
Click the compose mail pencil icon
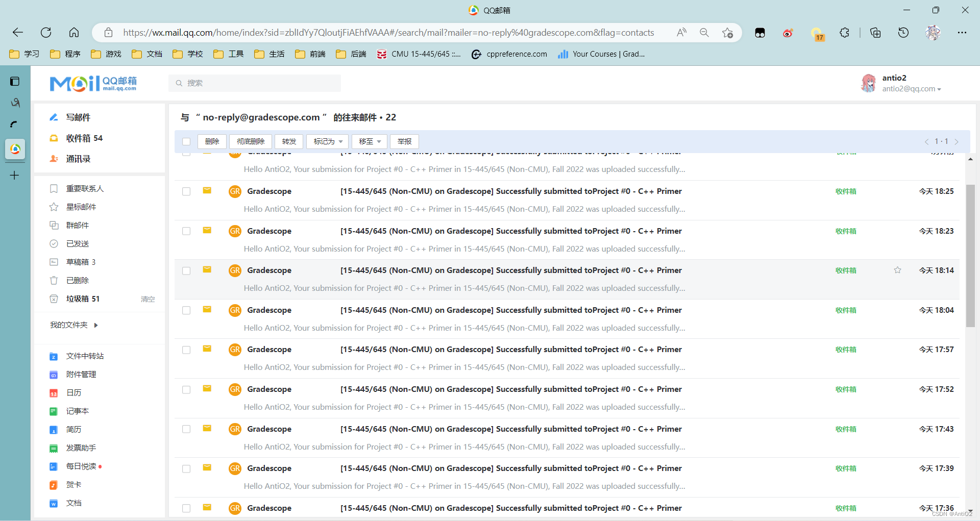pos(54,117)
